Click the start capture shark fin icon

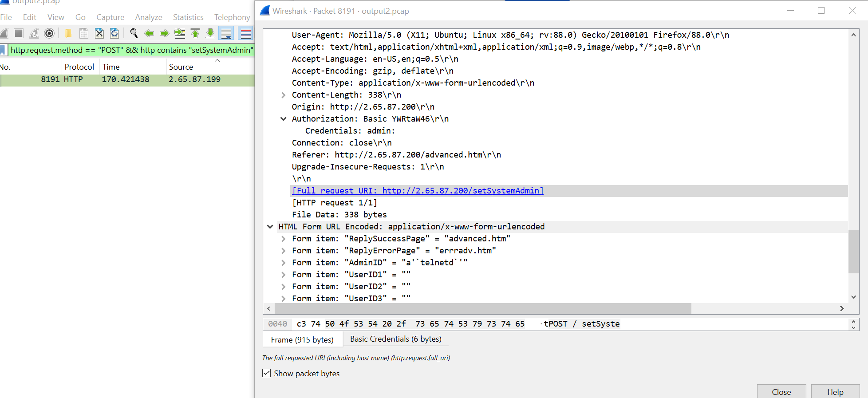(4, 33)
